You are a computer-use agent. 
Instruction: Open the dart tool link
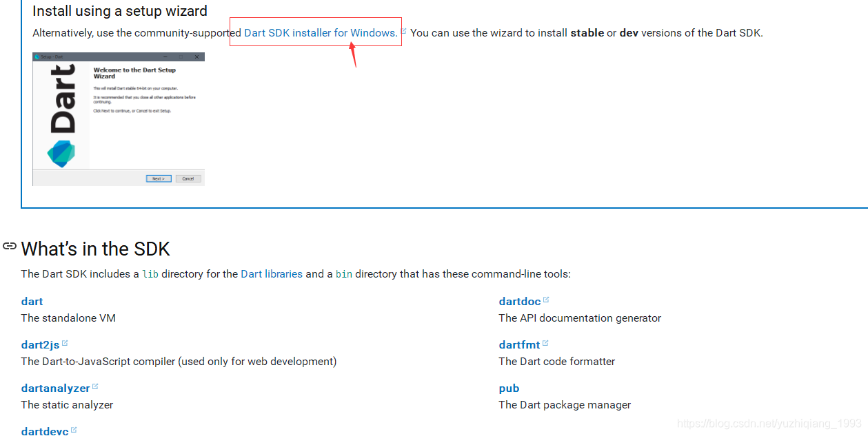coord(32,302)
